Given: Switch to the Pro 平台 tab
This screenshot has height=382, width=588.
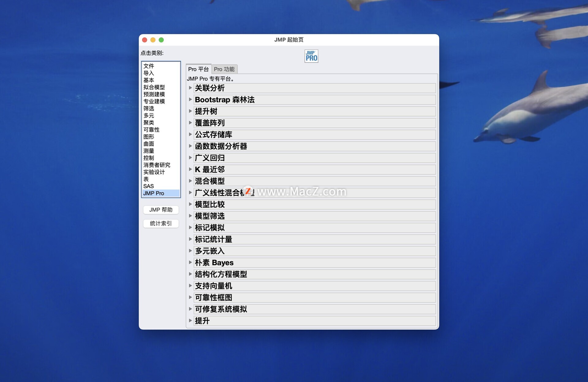Looking at the screenshot, I should point(198,69).
